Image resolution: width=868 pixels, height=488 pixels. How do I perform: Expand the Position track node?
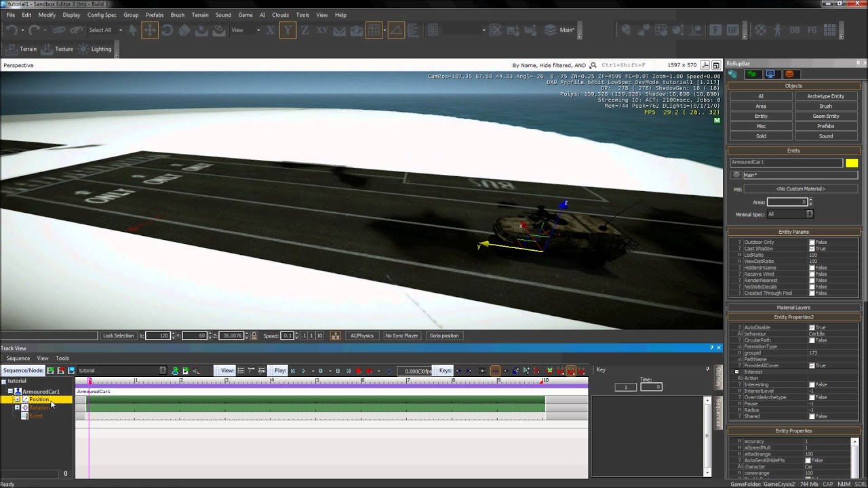point(17,400)
